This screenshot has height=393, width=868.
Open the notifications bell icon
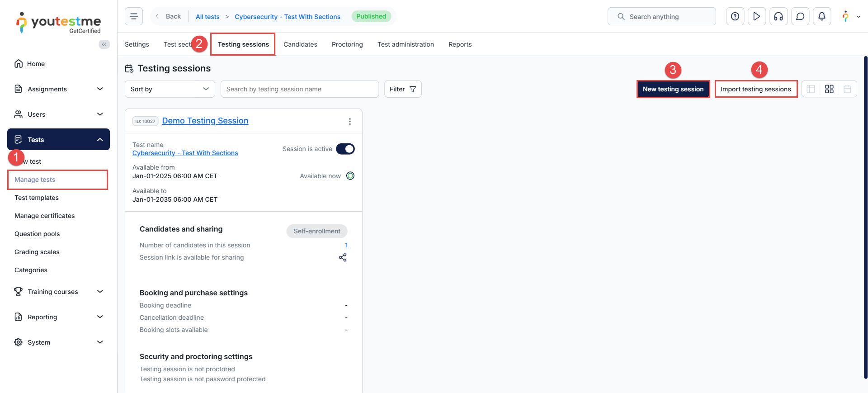tap(822, 17)
